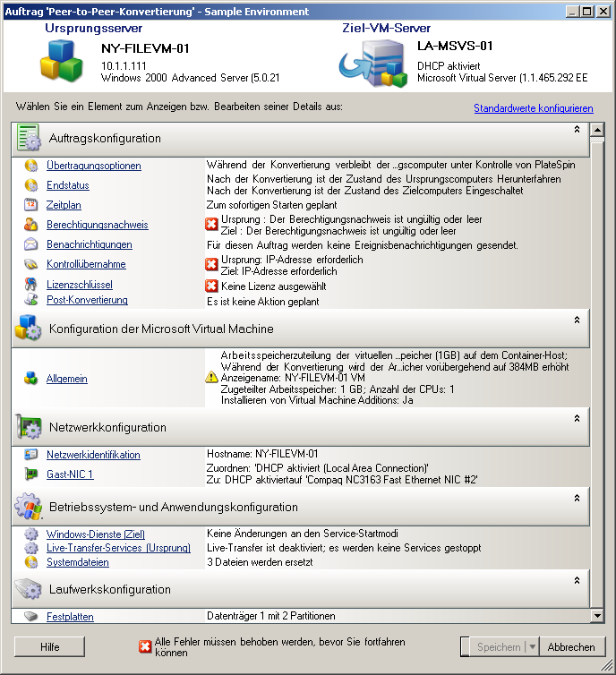The width and height of the screenshot is (616, 675).
Task: Collapse the Konfiguration der Microsoft Virtual Machine section
Action: [x=577, y=320]
